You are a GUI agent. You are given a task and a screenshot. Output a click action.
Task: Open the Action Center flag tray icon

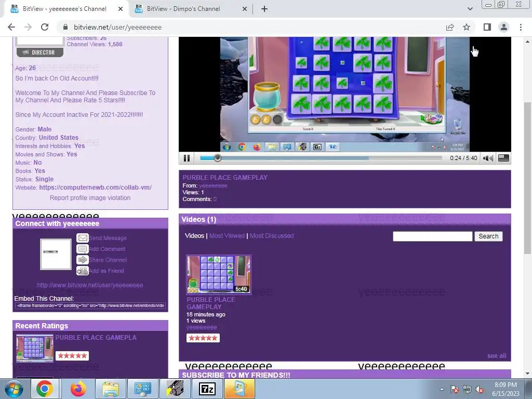click(x=454, y=389)
